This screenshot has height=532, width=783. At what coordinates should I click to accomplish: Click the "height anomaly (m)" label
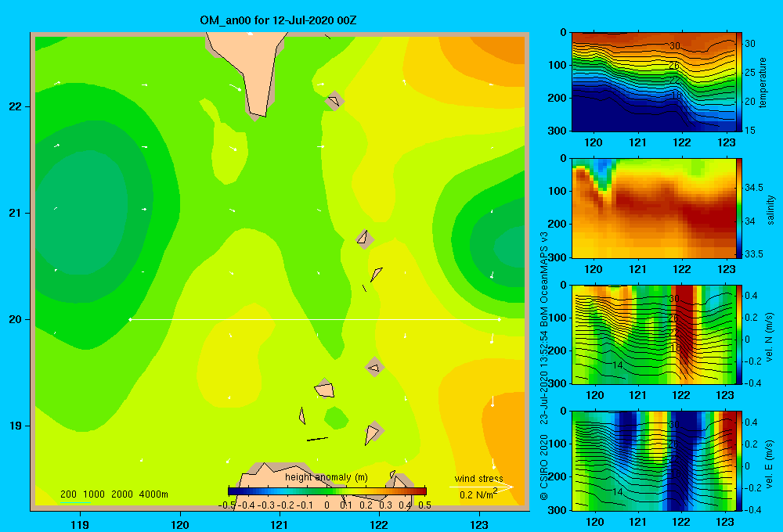(x=326, y=477)
